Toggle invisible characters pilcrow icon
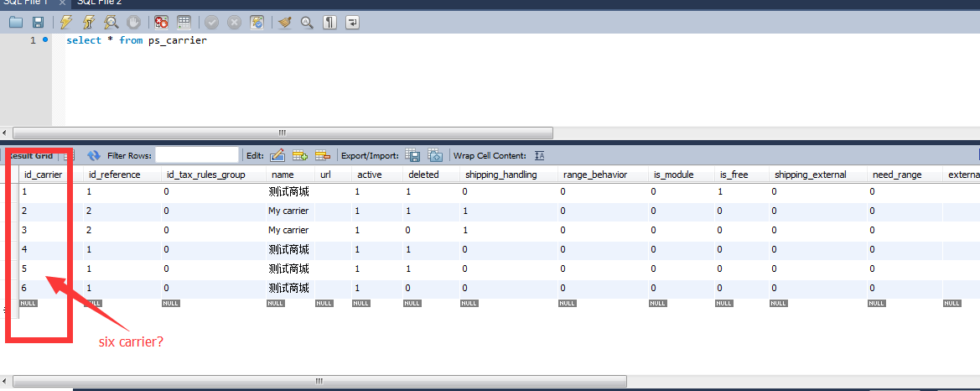The width and height of the screenshot is (980, 391). coord(329,23)
